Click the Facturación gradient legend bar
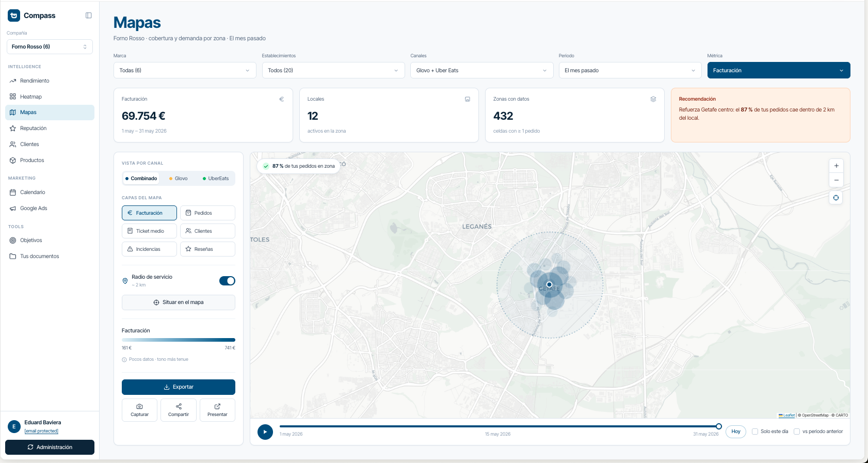Screen dimensions: 868x463 [x=179, y=340]
